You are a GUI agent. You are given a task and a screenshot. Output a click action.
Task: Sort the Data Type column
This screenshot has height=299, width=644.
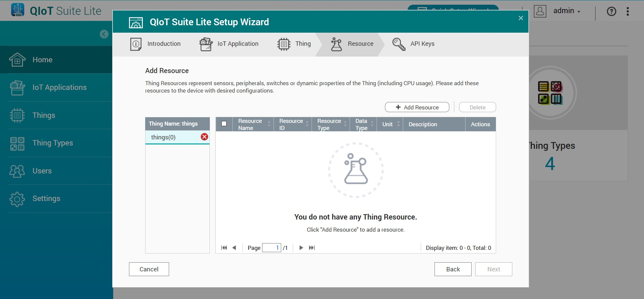(372, 124)
